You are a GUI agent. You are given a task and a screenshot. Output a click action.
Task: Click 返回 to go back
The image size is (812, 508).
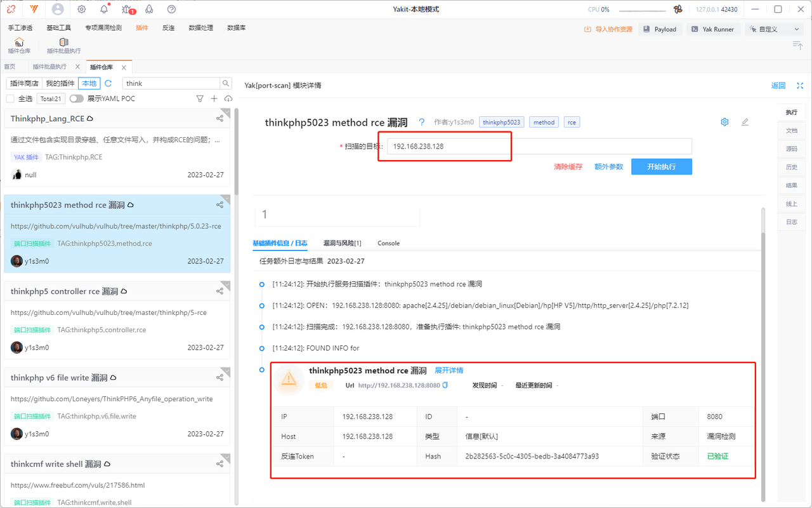778,85
